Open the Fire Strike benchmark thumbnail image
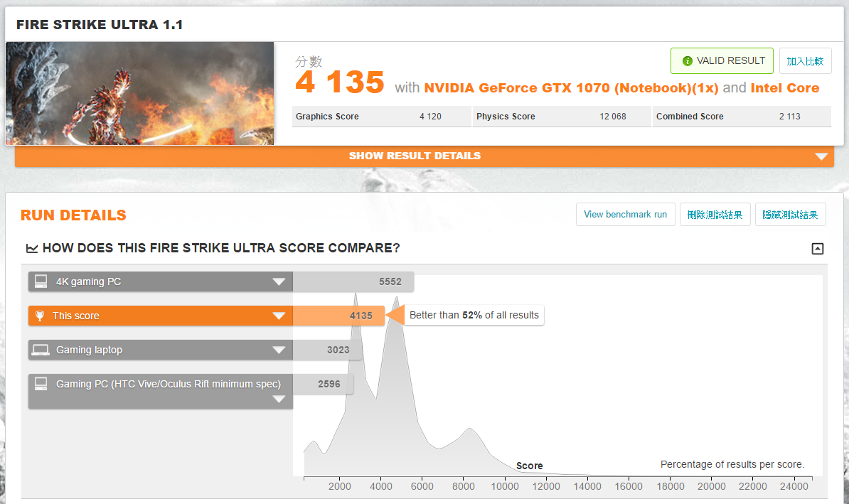This screenshot has width=849, height=504. tap(140, 93)
